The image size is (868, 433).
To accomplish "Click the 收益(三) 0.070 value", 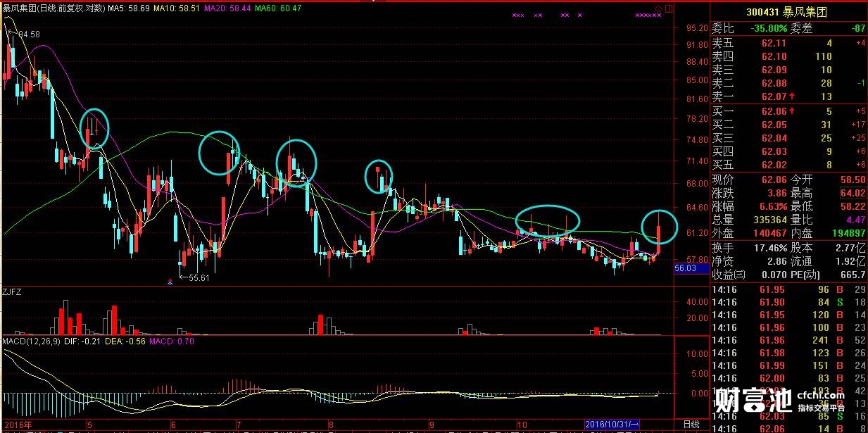I will [774, 275].
